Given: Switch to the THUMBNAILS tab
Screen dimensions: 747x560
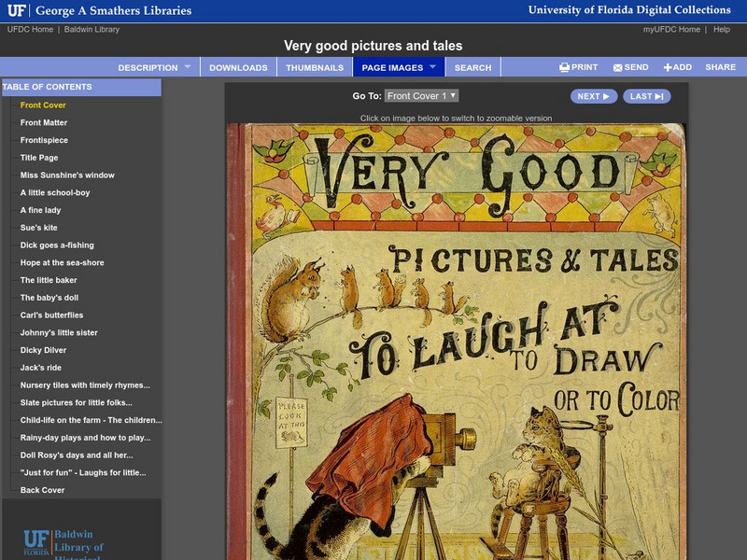Looking at the screenshot, I should point(314,67).
